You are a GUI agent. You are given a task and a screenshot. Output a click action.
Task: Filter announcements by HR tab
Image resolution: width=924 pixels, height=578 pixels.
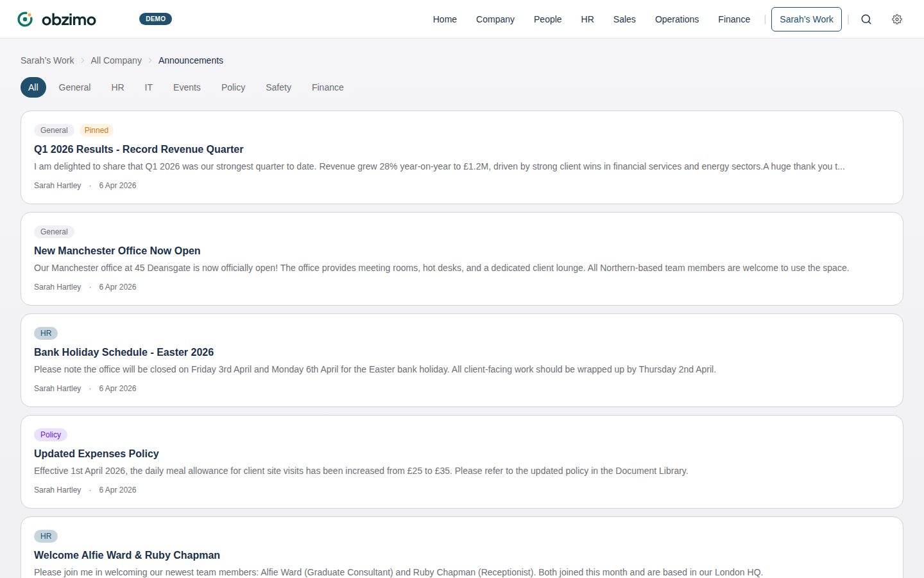[x=117, y=87]
